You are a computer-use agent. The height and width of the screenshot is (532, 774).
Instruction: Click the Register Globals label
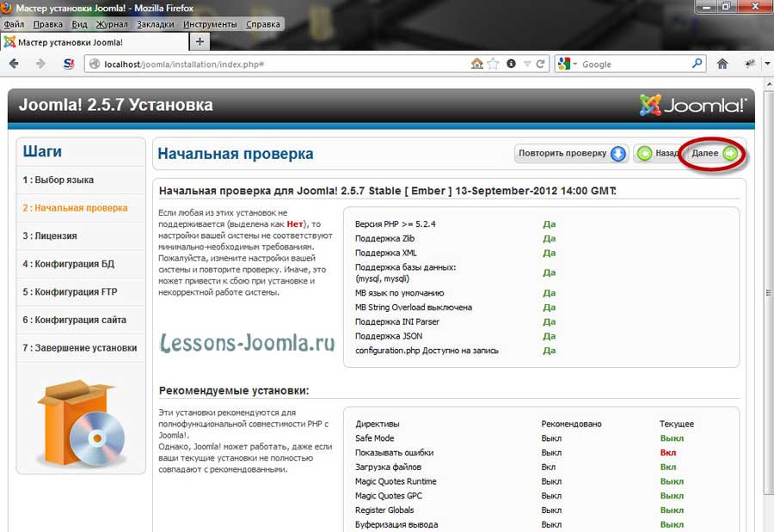click(x=384, y=510)
